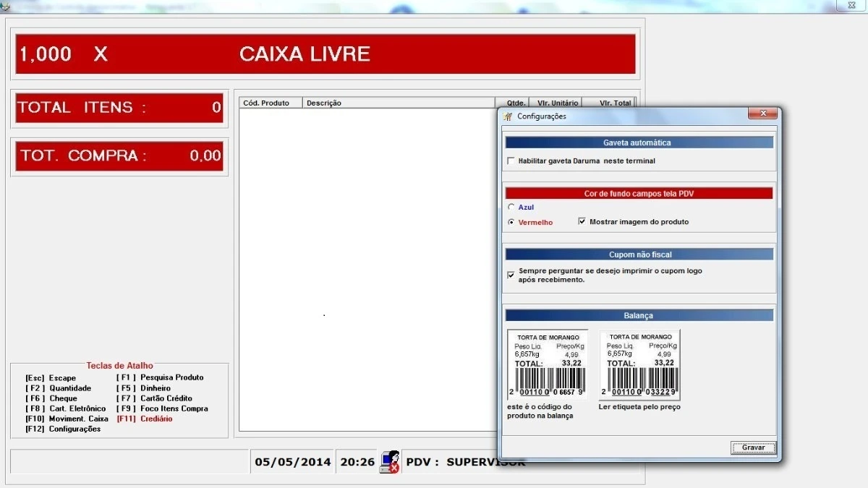Viewport: 868px width, 488px height.
Task: Pick the 'Ler etiqueta pelo preço' barcode label
Action: point(639,365)
